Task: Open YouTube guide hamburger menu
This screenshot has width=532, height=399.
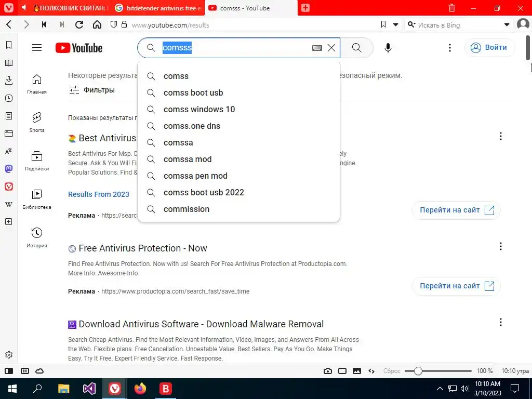Action: pyautogui.click(x=37, y=48)
